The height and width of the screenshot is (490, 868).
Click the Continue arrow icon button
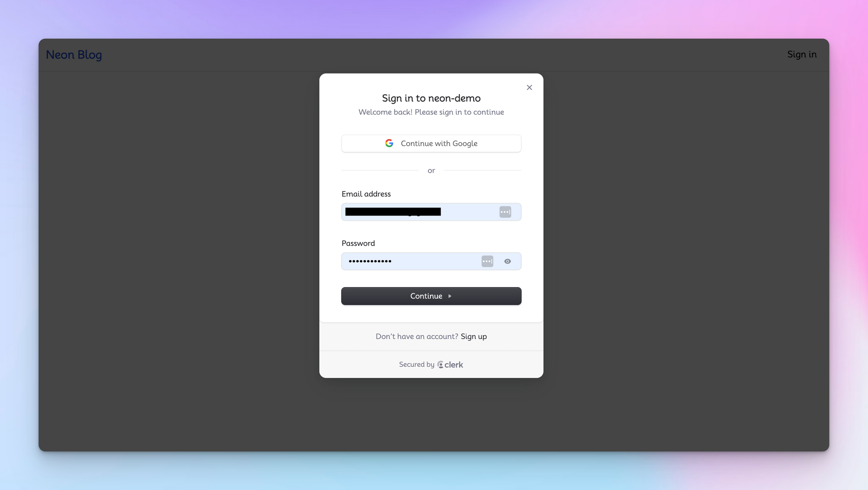pos(449,296)
